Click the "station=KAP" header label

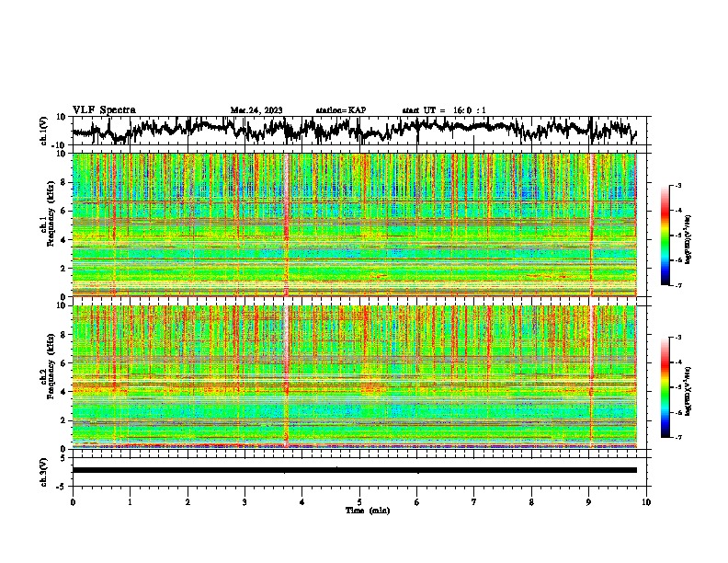(341, 110)
